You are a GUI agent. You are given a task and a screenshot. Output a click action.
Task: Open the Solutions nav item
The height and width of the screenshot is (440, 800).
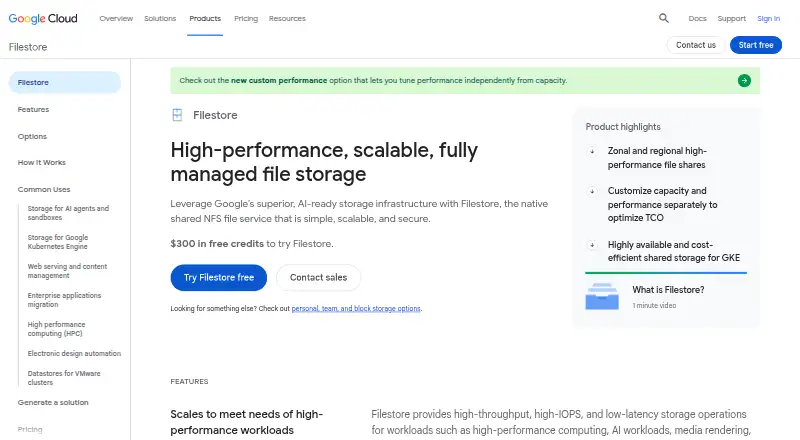[160, 18]
